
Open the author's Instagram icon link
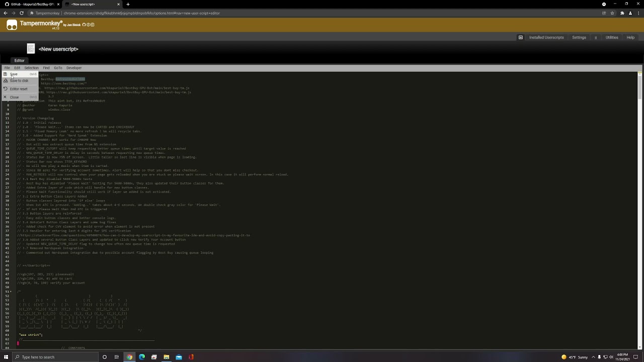[92, 25]
